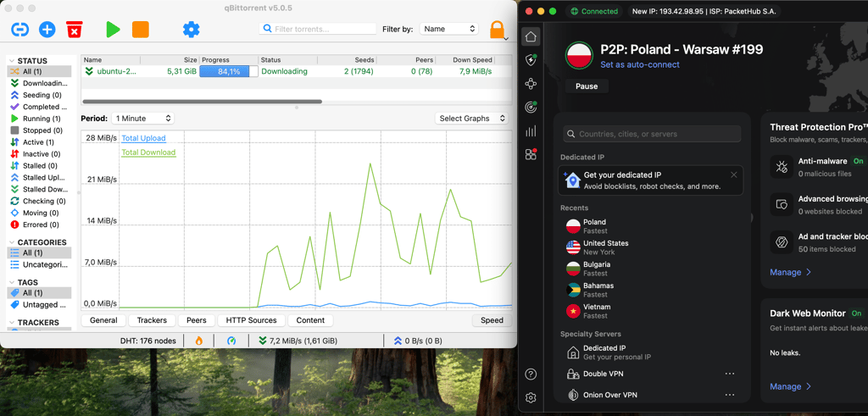The image size is (868, 416).
Task: Switch to the Trackers tab
Action: click(x=152, y=320)
